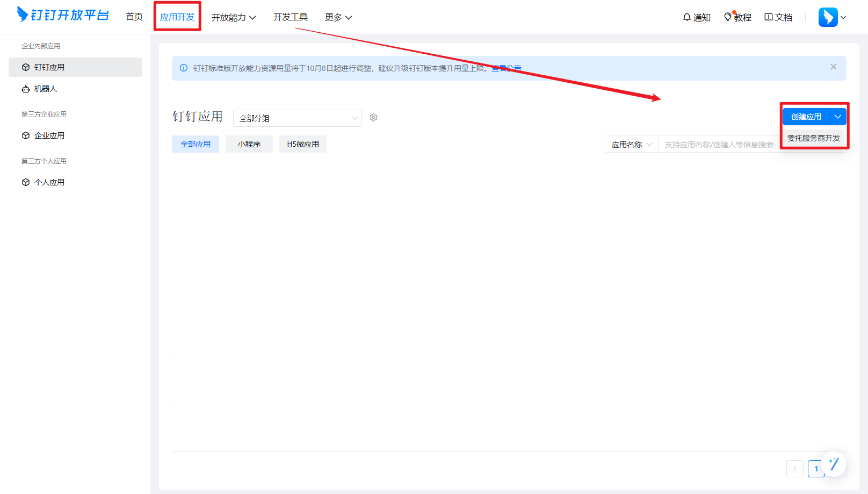
Task: Go to the previous page arrow
Action: click(x=795, y=469)
